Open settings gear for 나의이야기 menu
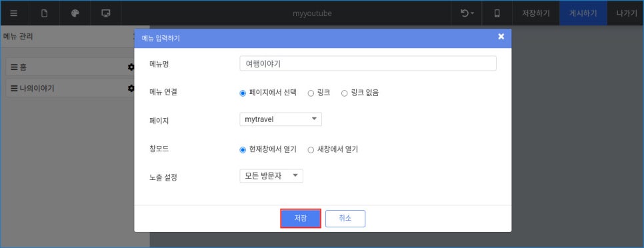Screen dimensions: 644x248 pyautogui.click(x=131, y=88)
